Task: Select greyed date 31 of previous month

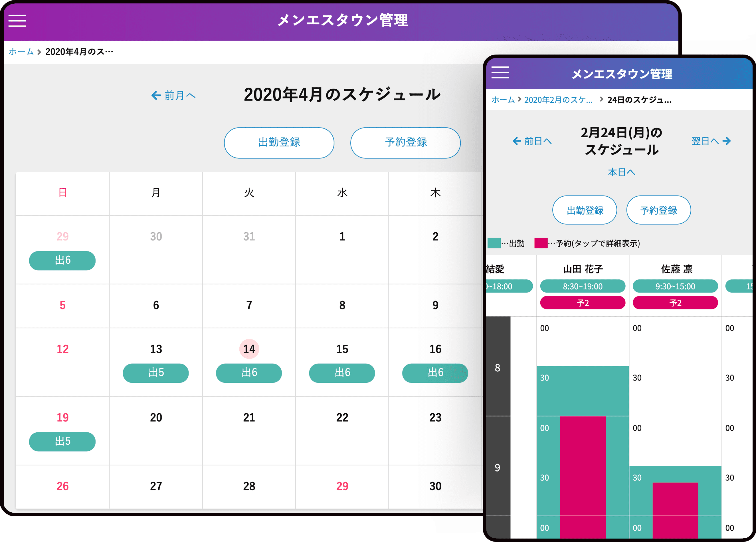Action: click(249, 237)
